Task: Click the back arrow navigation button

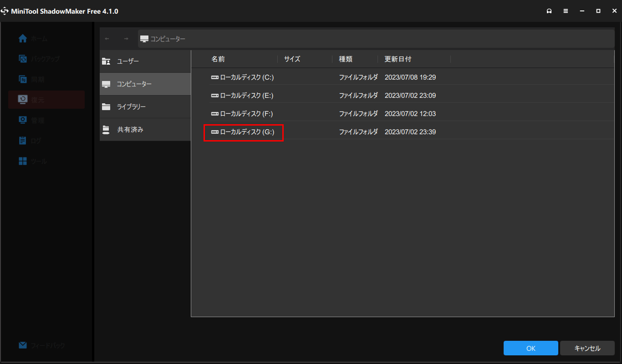Action: [x=107, y=39]
